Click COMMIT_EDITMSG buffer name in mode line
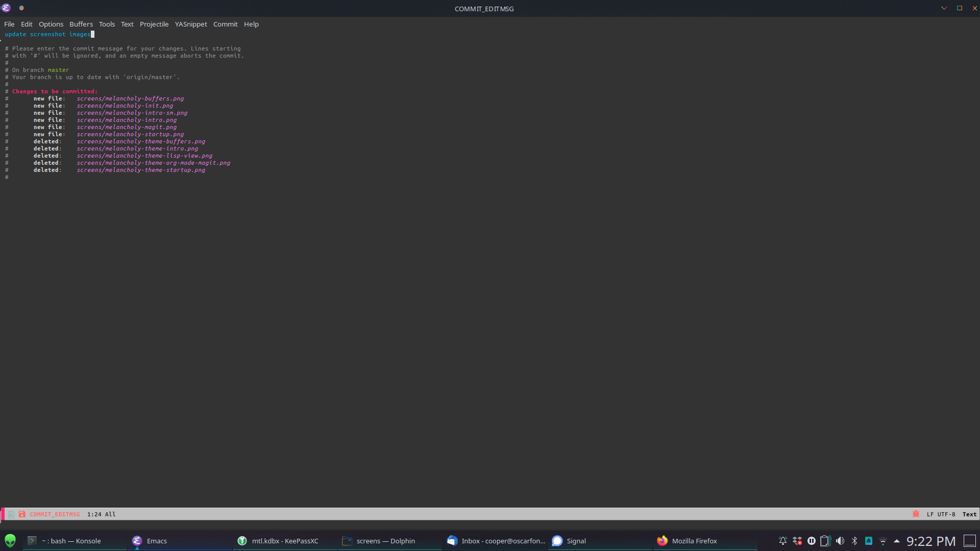980x551 pixels. pos(55,514)
